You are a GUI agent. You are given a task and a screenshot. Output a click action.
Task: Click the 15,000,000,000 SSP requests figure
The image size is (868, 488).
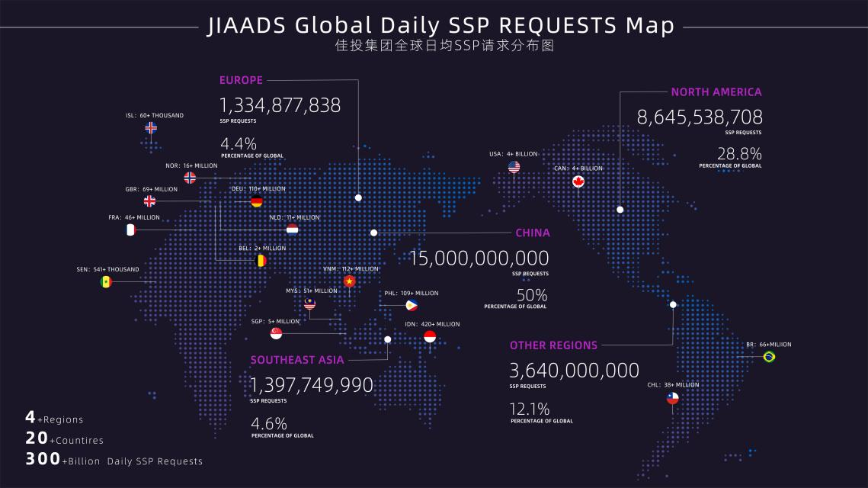click(479, 258)
